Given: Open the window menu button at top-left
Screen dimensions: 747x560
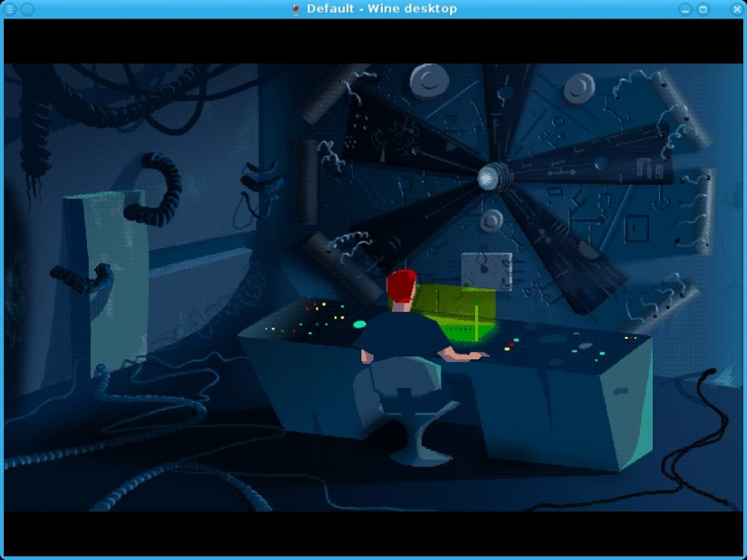Looking at the screenshot, I should (11, 9).
